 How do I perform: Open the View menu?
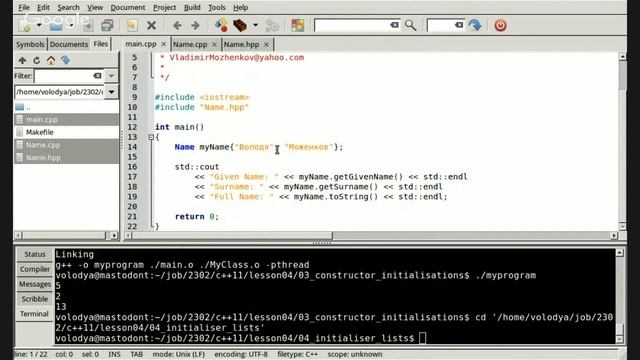[x=95, y=7]
